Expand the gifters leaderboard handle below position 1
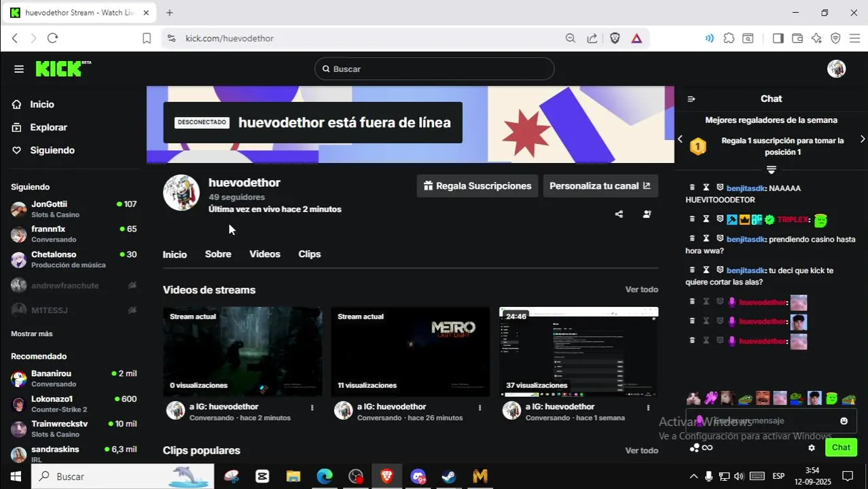Image resolution: width=868 pixels, height=489 pixels. [x=771, y=169]
